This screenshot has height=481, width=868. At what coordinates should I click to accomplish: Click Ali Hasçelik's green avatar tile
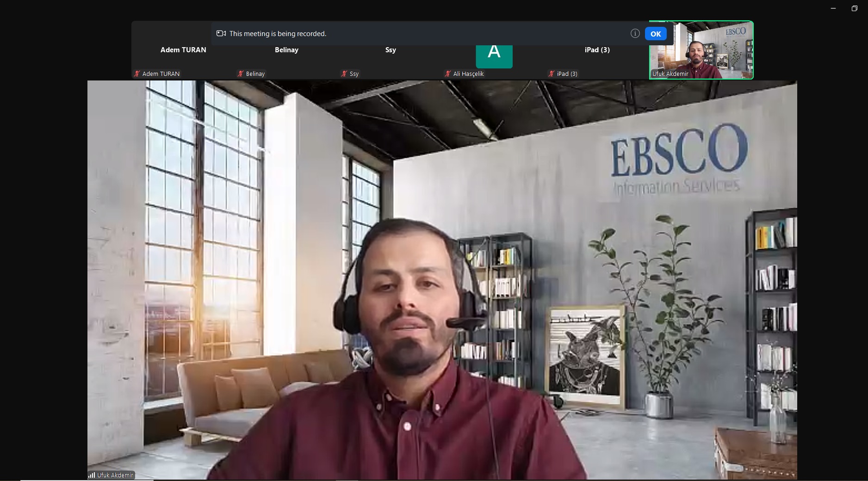click(x=494, y=55)
